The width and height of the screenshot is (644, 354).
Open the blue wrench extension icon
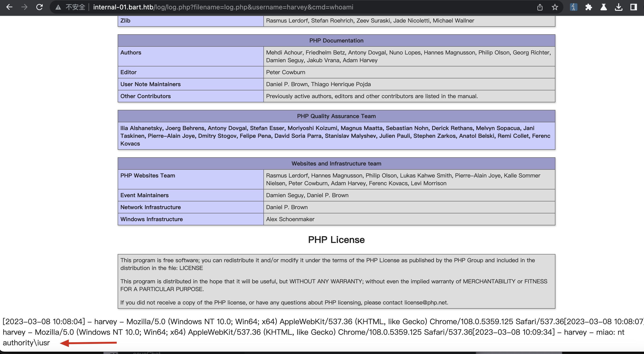[x=573, y=7]
